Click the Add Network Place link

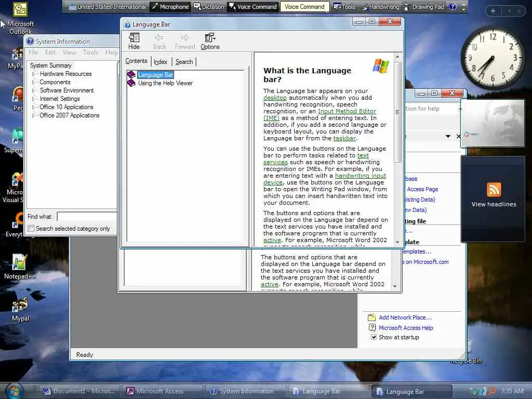[405, 317]
